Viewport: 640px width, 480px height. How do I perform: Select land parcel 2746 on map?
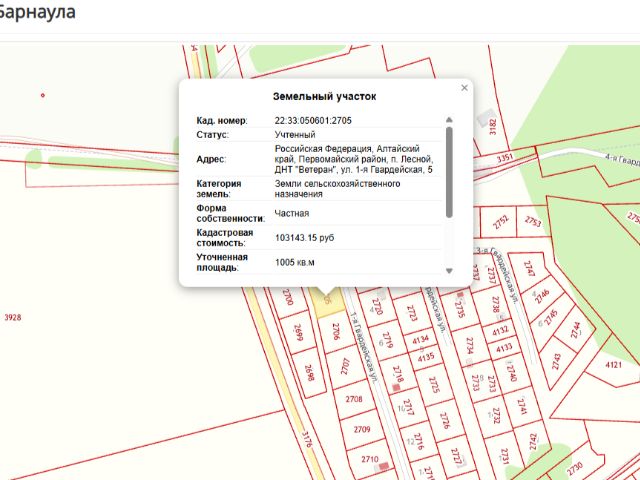(x=542, y=296)
